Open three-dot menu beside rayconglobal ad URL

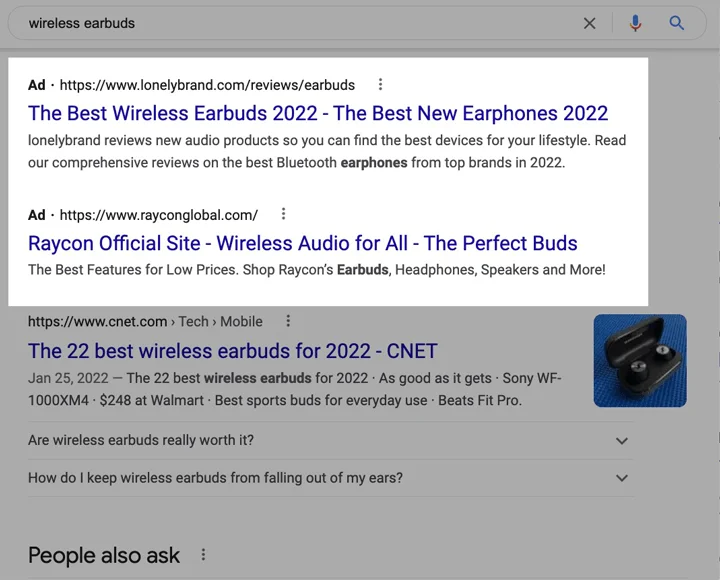point(283,214)
